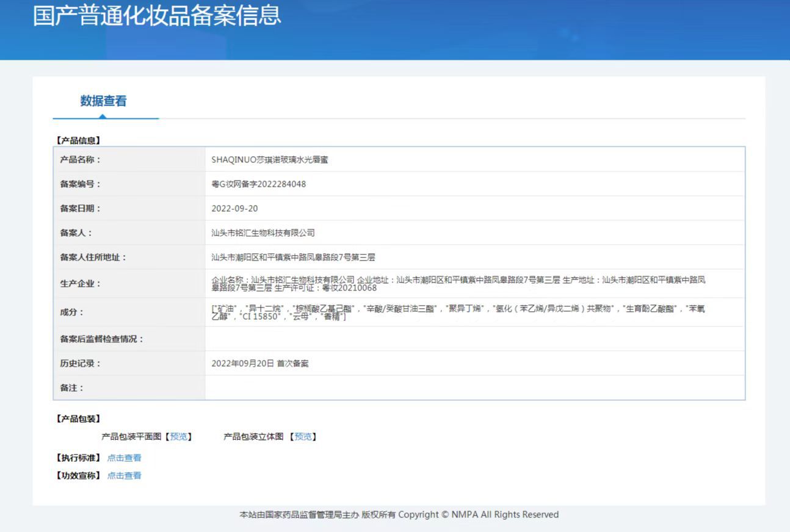
Task: Click the 备案编号 row label
Action: (x=80, y=184)
